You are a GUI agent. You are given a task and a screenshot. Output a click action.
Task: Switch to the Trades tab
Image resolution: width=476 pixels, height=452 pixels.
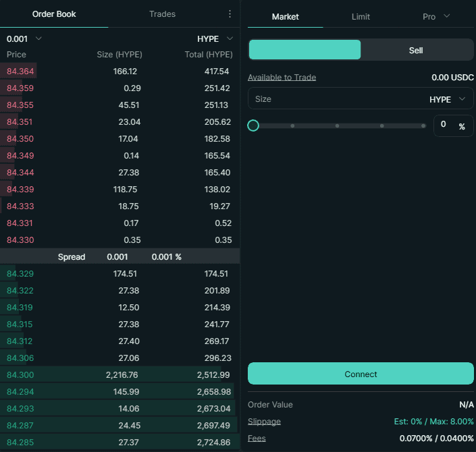pyautogui.click(x=163, y=14)
